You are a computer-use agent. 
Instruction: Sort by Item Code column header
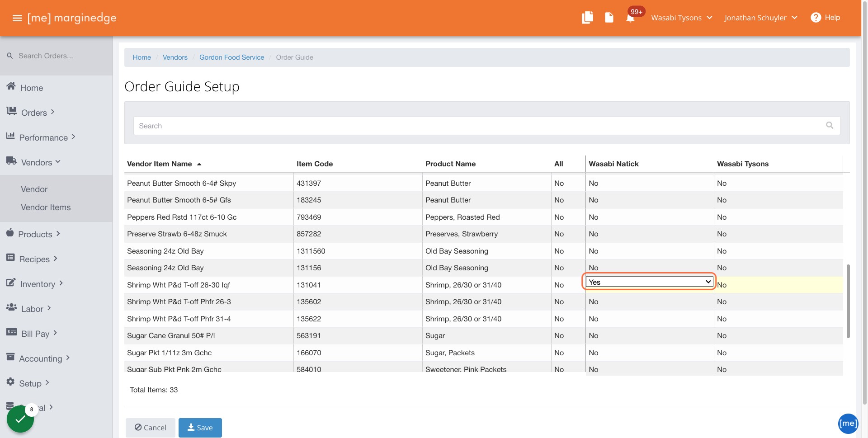(x=315, y=164)
